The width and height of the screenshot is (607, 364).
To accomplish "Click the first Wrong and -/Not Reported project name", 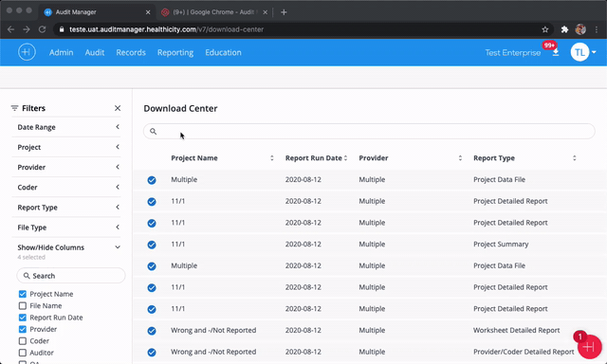I will (213, 330).
